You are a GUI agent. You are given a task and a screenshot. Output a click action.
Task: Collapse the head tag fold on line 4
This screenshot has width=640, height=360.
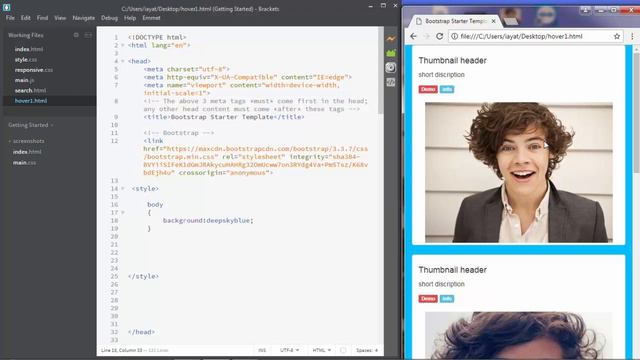click(x=122, y=61)
